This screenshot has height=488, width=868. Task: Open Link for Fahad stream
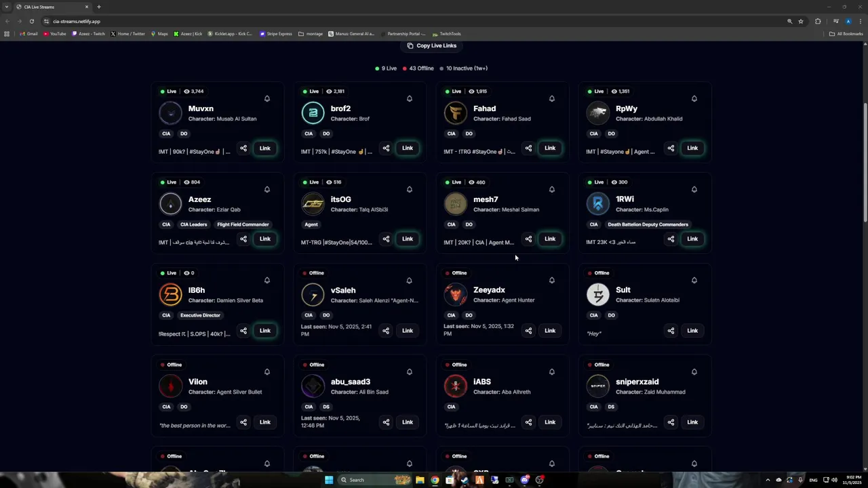(x=550, y=148)
